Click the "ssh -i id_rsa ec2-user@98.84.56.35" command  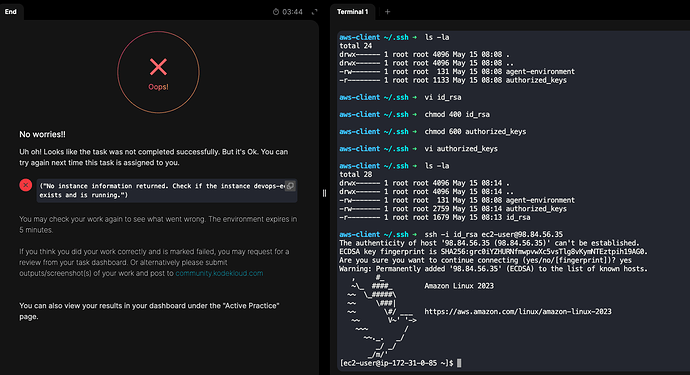[x=493, y=235]
